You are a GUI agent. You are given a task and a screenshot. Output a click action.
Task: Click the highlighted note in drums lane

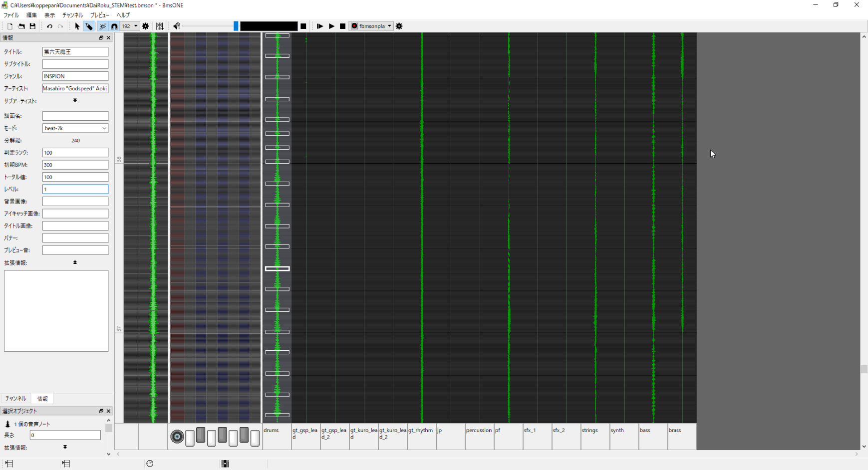click(x=277, y=268)
